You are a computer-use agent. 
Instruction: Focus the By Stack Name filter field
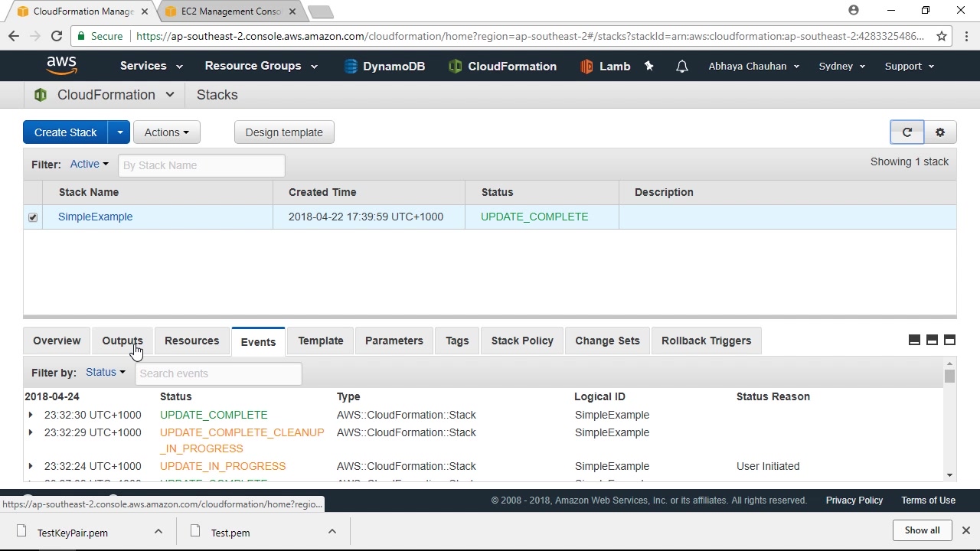click(201, 165)
